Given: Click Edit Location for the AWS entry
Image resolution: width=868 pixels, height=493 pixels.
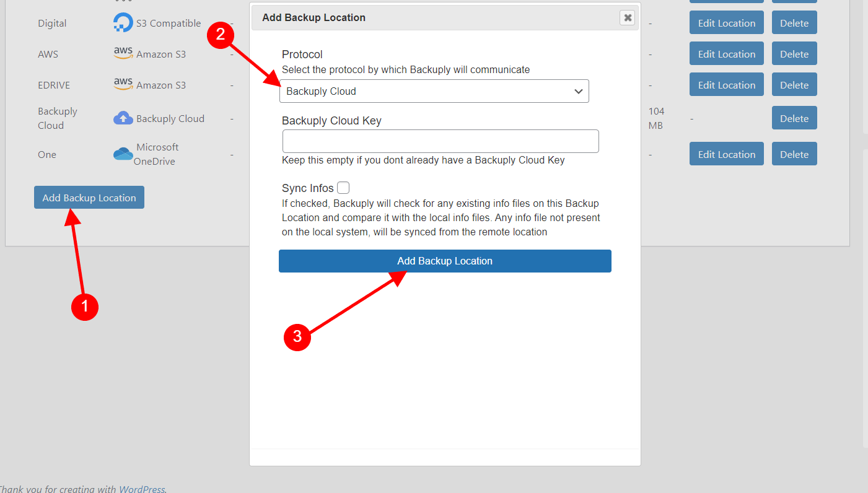Looking at the screenshot, I should [x=726, y=53].
